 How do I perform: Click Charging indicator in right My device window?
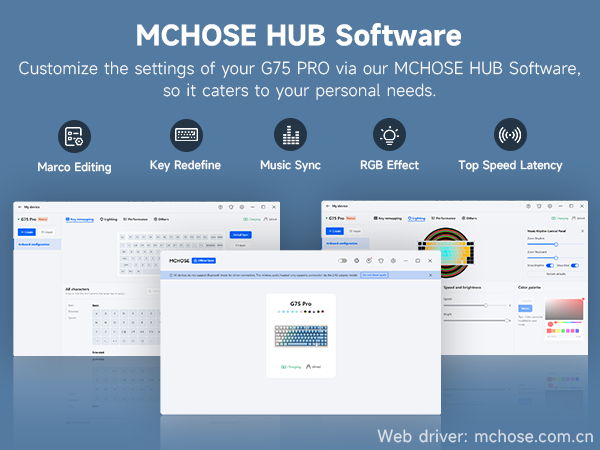coord(559,218)
